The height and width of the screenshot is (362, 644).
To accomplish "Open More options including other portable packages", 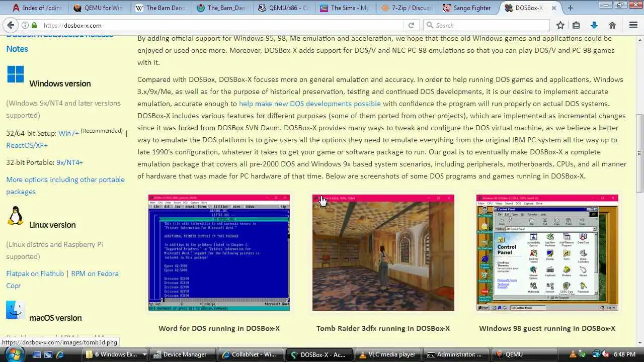I will [65, 186].
